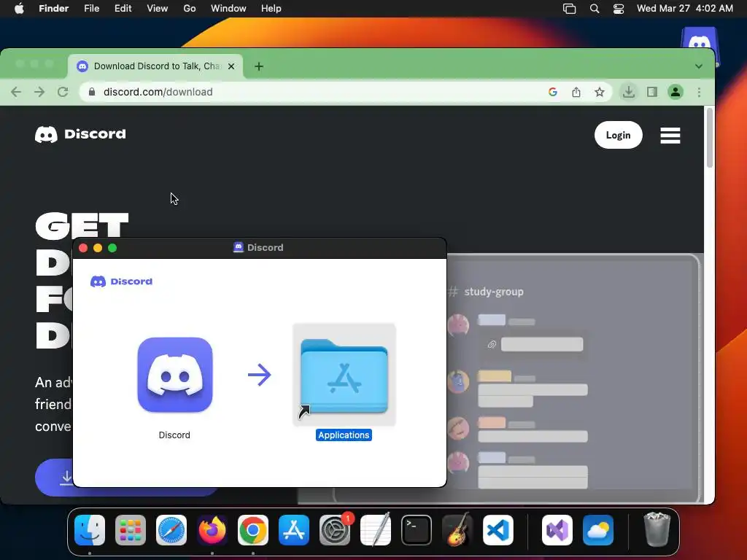Open the Window menu

click(228, 9)
